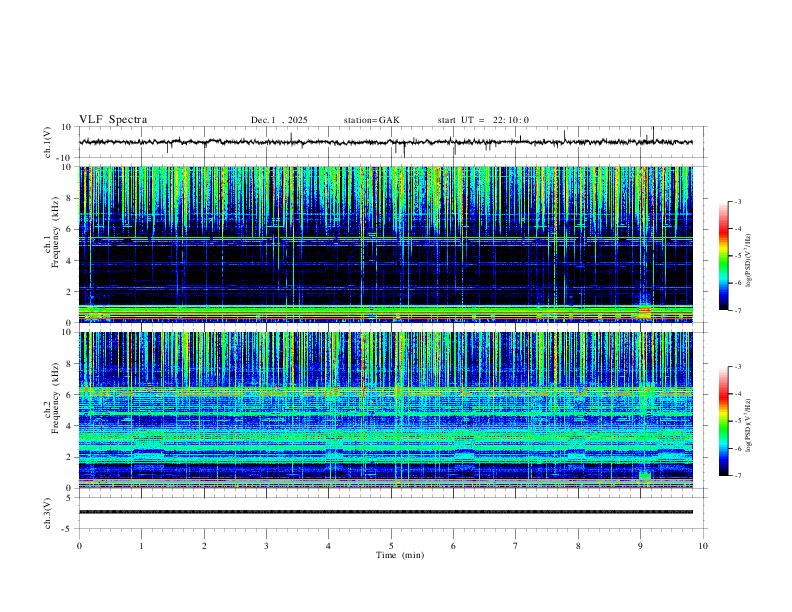Click the ch.3(V) axis label
Screen dimensions: 792x612
[48, 513]
